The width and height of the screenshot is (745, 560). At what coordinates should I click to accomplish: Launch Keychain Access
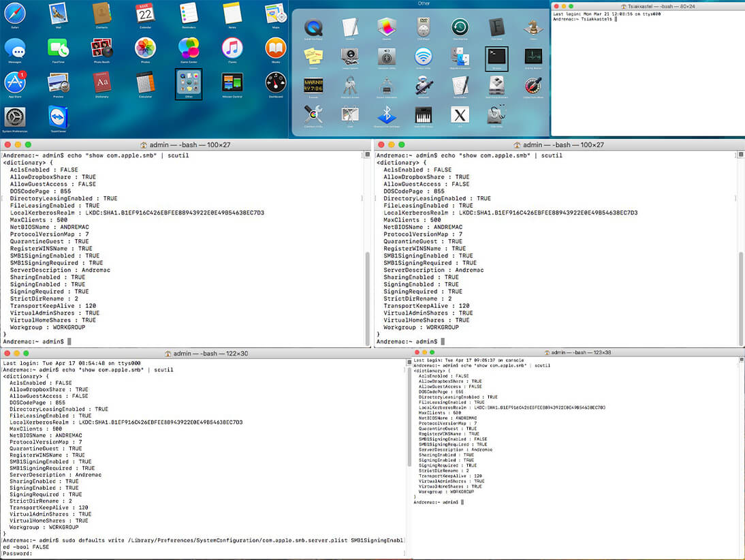(350, 85)
